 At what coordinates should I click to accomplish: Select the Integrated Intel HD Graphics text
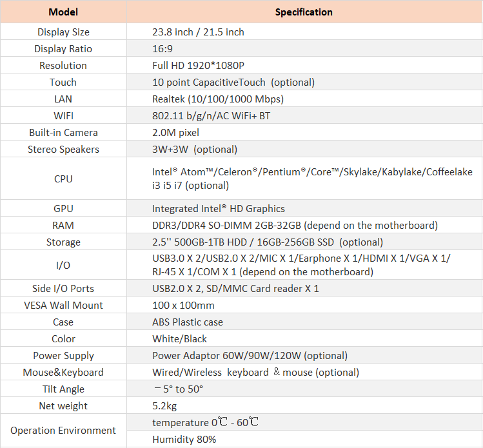(x=219, y=209)
